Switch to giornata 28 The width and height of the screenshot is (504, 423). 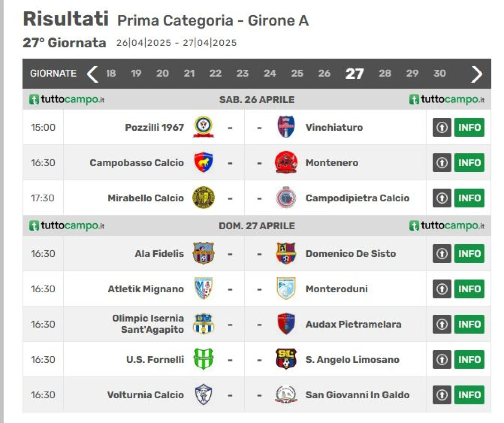[385, 73]
